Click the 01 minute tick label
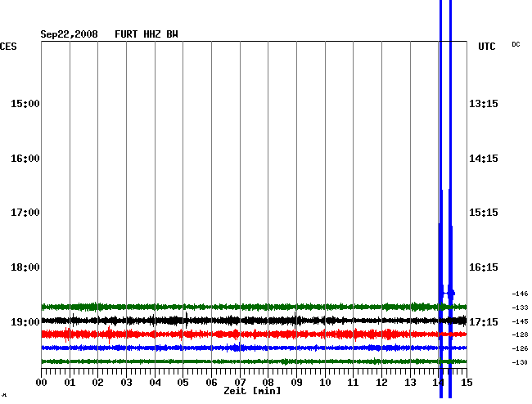The image size is (532, 404). pyautogui.click(x=70, y=382)
